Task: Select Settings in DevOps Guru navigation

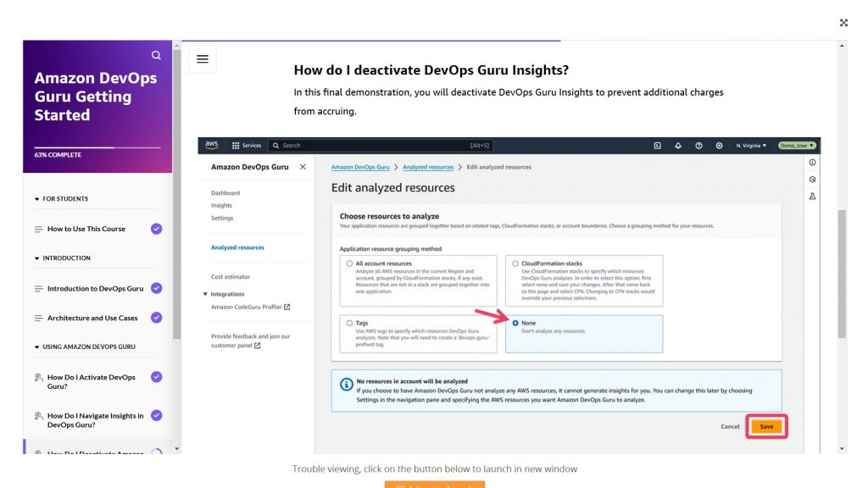Action: pyautogui.click(x=223, y=218)
